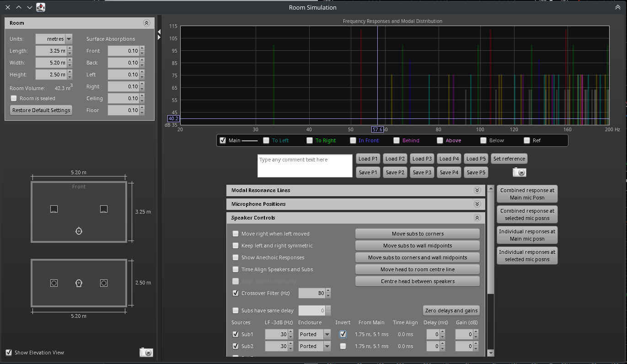
Task: Increase the Sub1 Gain spinner
Action: [x=476, y=332]
